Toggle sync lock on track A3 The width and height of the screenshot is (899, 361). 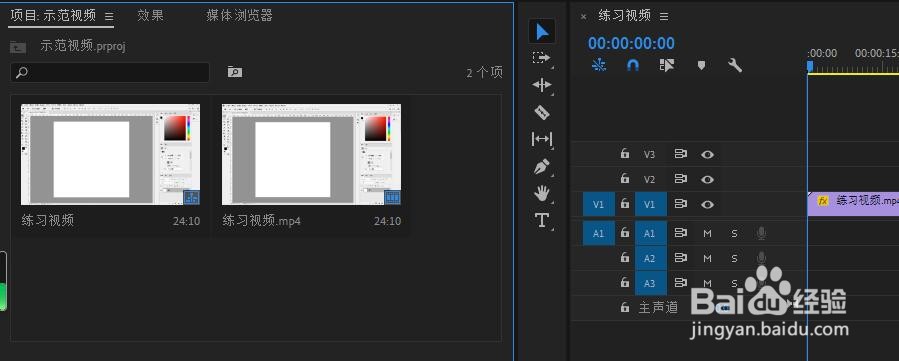pos(681,282)
